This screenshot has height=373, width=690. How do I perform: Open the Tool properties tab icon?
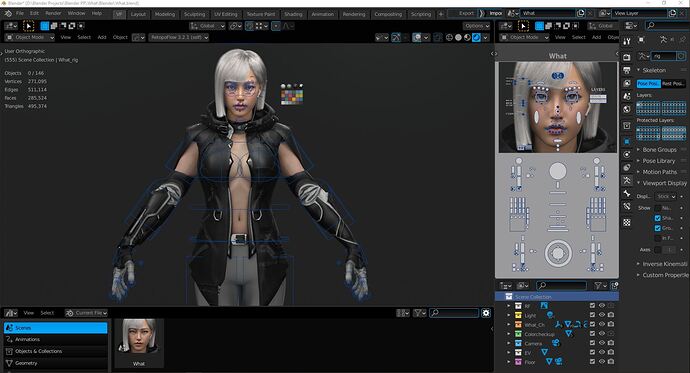pyautogui.click(x=627, y=41)
